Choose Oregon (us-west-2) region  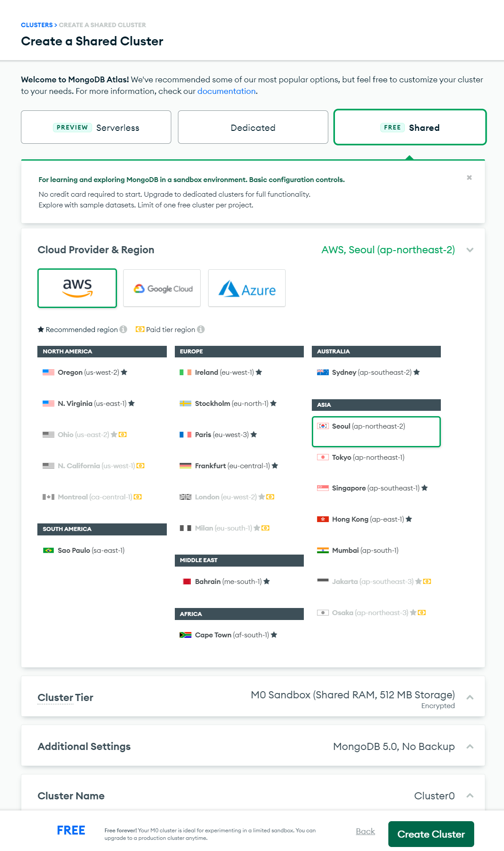[x=102, y=373]
